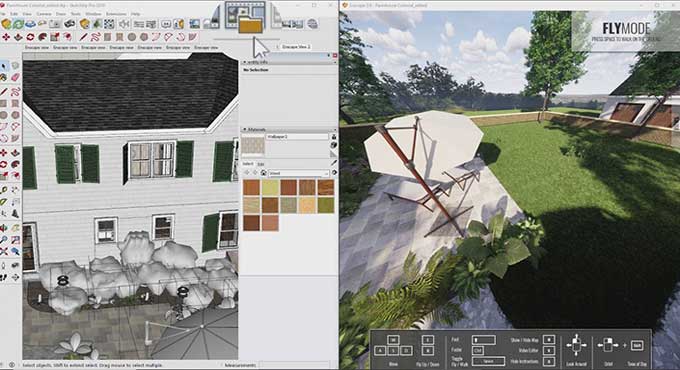The height and width of the screenshot is (370, 680).
Task: Click the status bar info circle icon
Action: [12, 365]
